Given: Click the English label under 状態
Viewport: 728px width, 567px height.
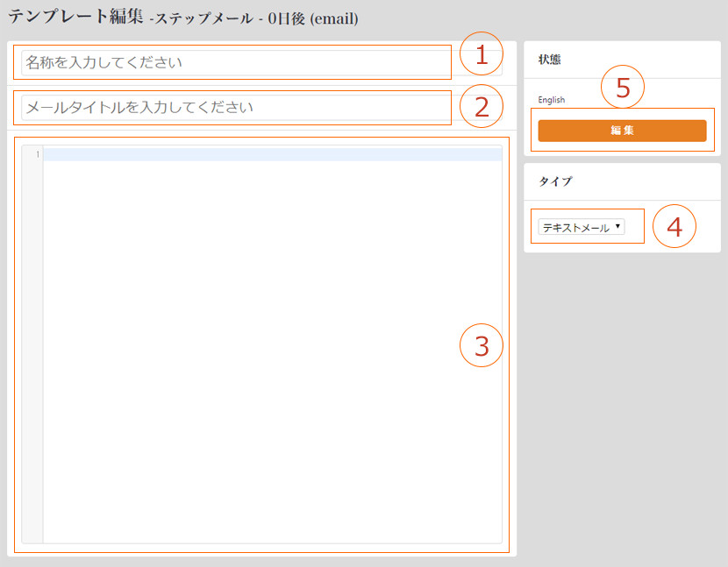Looking at the screenshot, I should tap(552, 100).
